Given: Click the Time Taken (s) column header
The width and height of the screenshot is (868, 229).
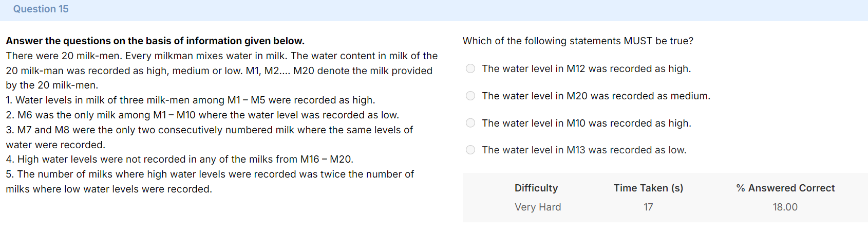Looking at the screenshot, I should (x=648, y=188).
